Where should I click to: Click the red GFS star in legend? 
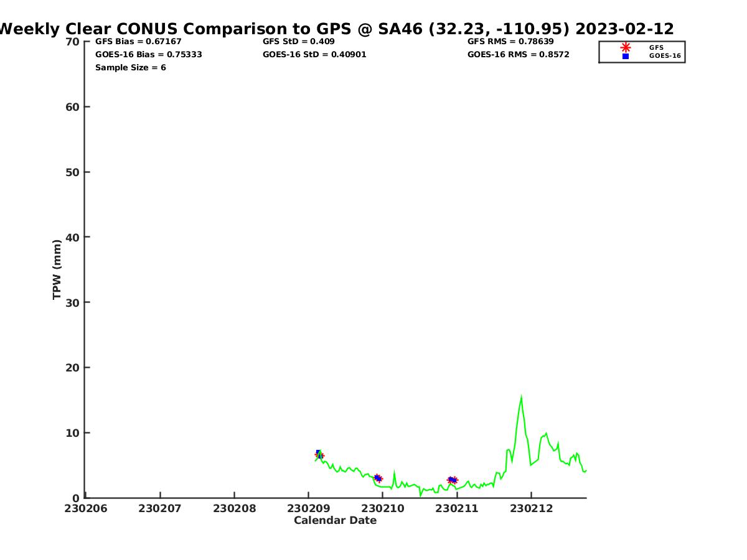626,47
